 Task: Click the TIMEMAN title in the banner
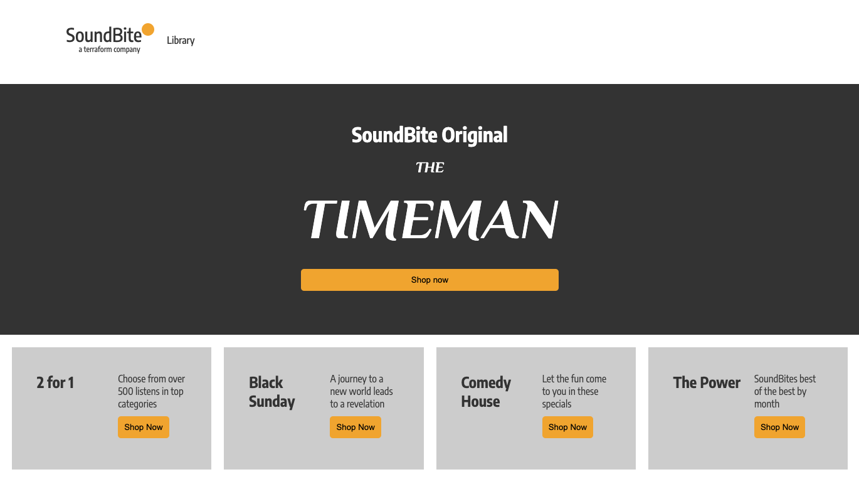click(430, 219)
